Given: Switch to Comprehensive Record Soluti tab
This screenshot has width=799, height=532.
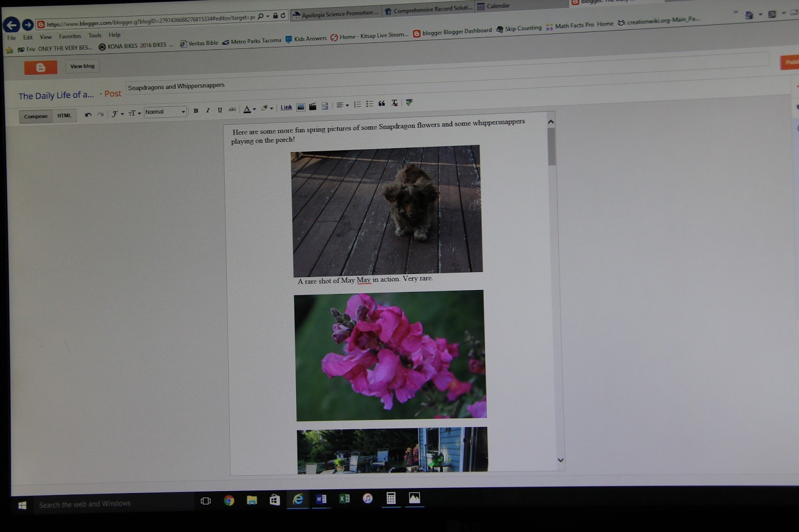Looking at the screenshot, I should tap(428, 9).
